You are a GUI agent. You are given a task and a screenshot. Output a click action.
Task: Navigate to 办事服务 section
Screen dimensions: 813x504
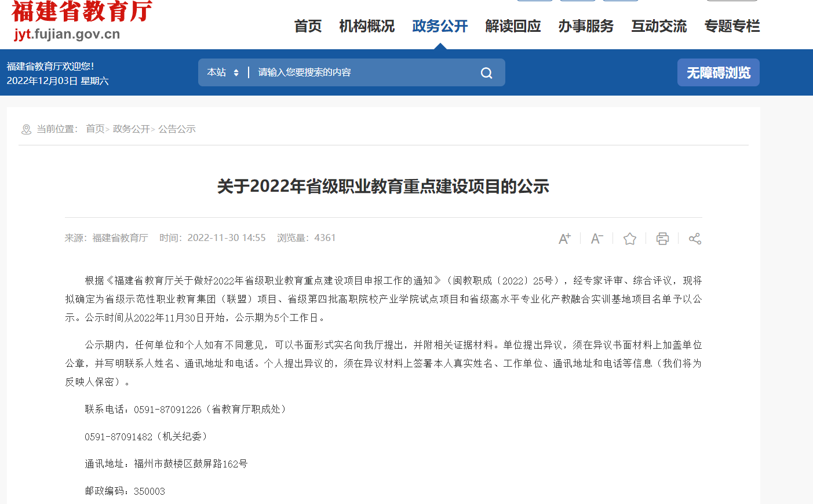[586, 26]
